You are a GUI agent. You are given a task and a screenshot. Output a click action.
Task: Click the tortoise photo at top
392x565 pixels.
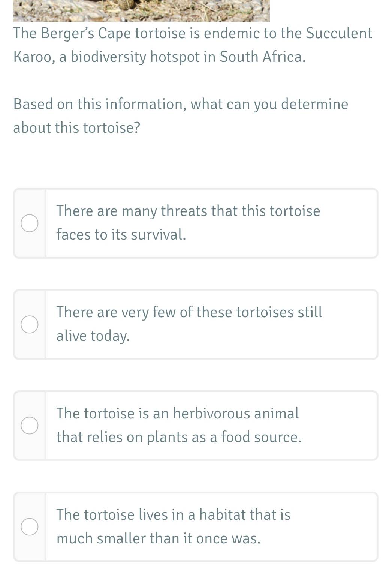tap(141, 10)
